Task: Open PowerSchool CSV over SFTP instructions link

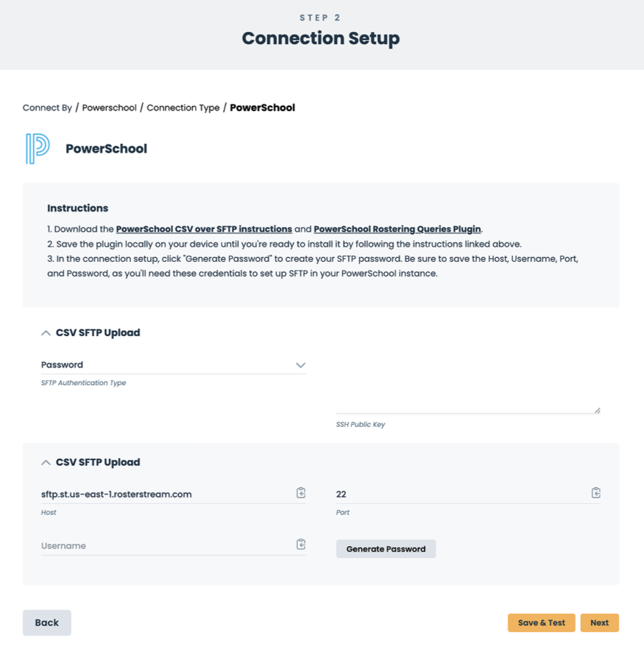Action: [x=204, y=229]
